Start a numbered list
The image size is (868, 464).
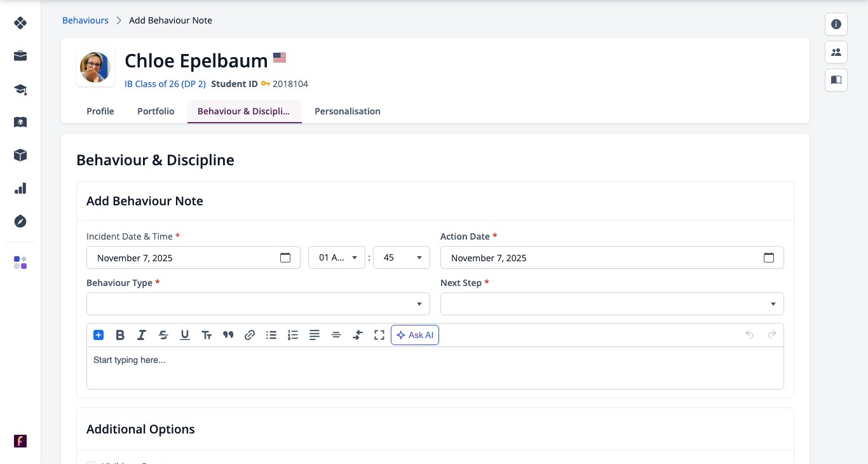[x=293, y=335]
